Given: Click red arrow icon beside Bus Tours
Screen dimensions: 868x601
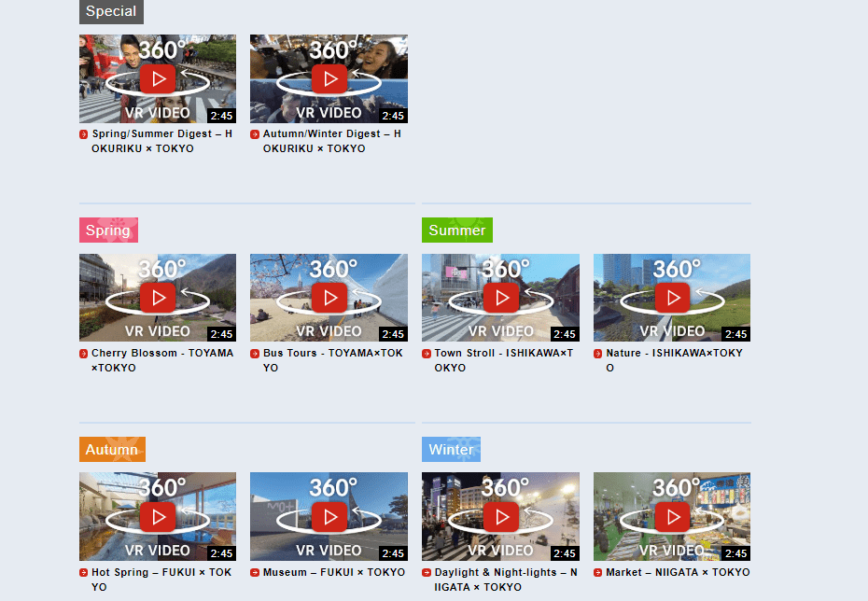Looking at the screenshot, I should click(x=255, y=354).
